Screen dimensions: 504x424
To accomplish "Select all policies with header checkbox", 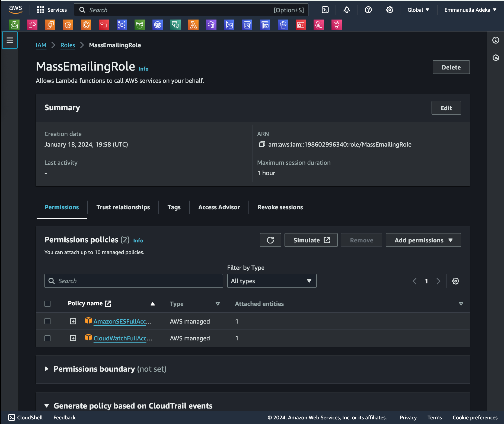I will point(47,304).
